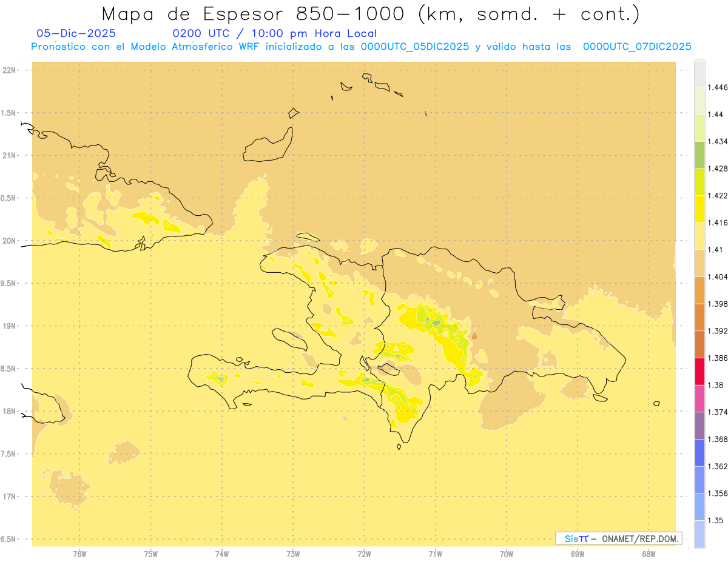Click the longitude label "70W"

tap(507, 554)
